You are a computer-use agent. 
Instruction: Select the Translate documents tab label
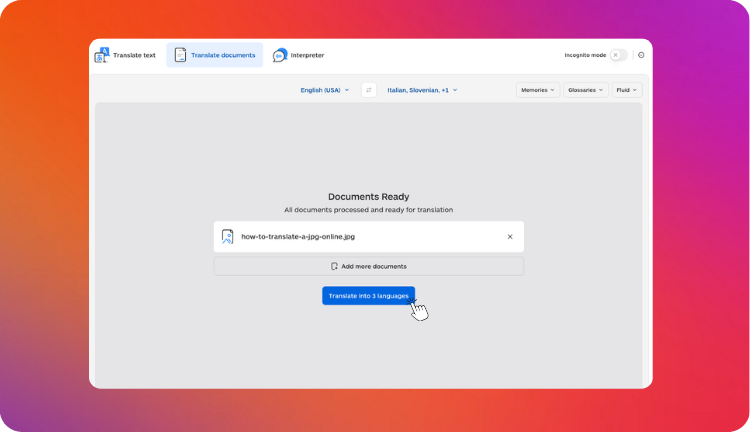click(x=223, y=55)
